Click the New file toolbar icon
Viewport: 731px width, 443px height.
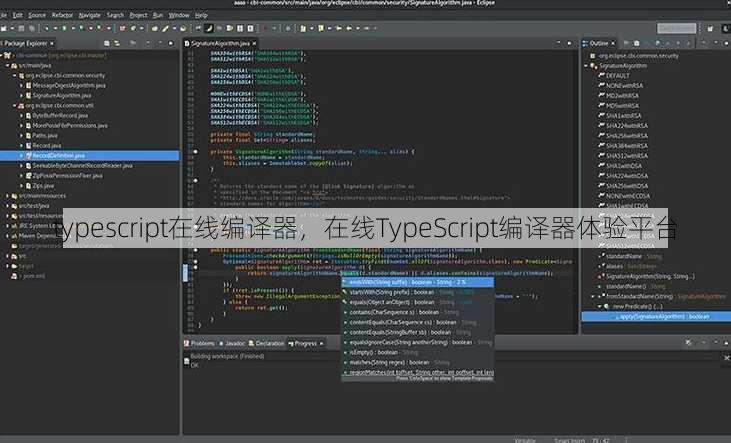[4, 28]
